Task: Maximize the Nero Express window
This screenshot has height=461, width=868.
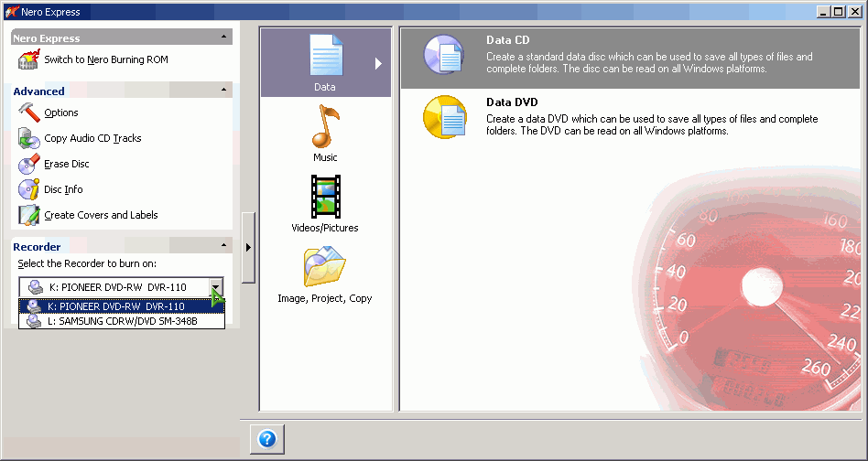Action: [840, 12]
